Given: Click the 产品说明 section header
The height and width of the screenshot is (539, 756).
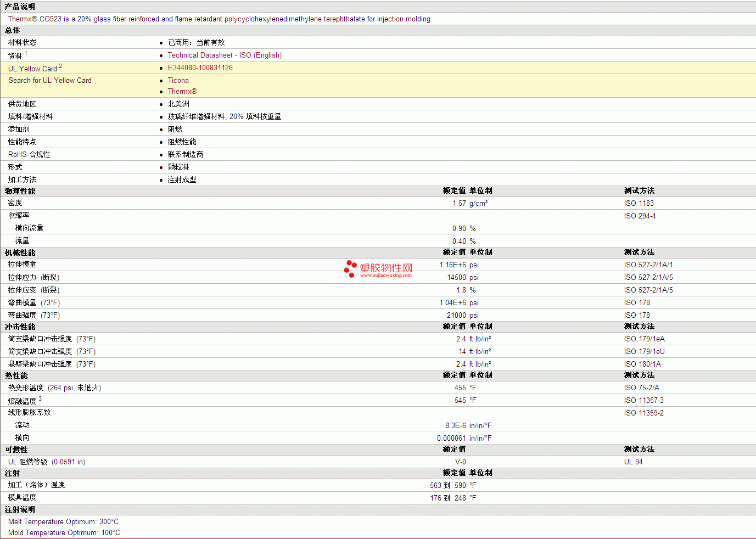Looking at the screenshot, I should 20,7.
